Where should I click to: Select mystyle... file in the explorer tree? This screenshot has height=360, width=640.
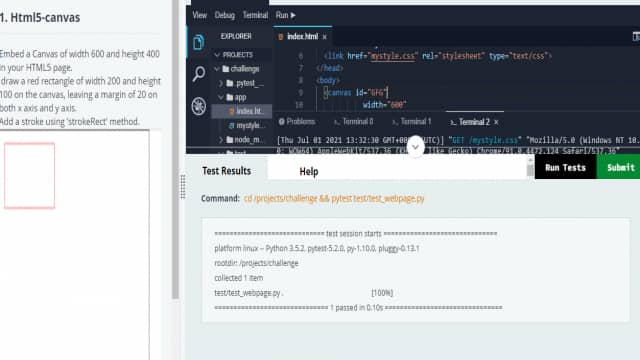(x=246, y=125)
